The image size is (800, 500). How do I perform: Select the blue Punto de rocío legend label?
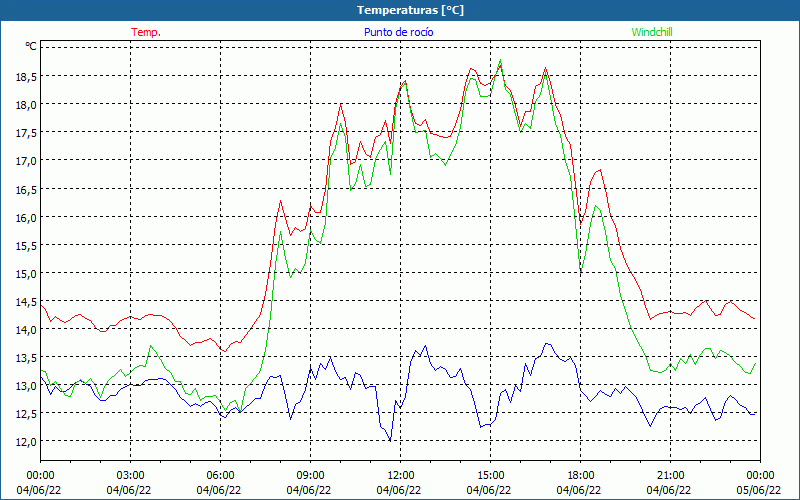tap(398, 32)
